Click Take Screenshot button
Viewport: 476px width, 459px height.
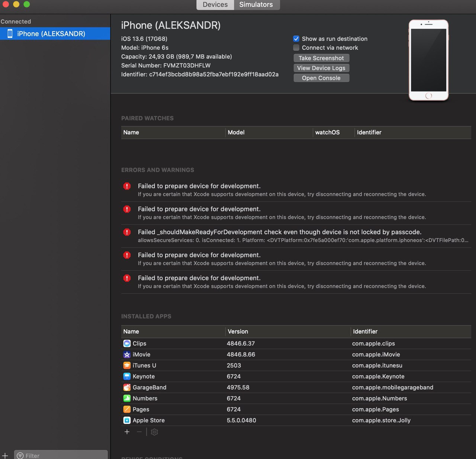click(x=321, y=58)
